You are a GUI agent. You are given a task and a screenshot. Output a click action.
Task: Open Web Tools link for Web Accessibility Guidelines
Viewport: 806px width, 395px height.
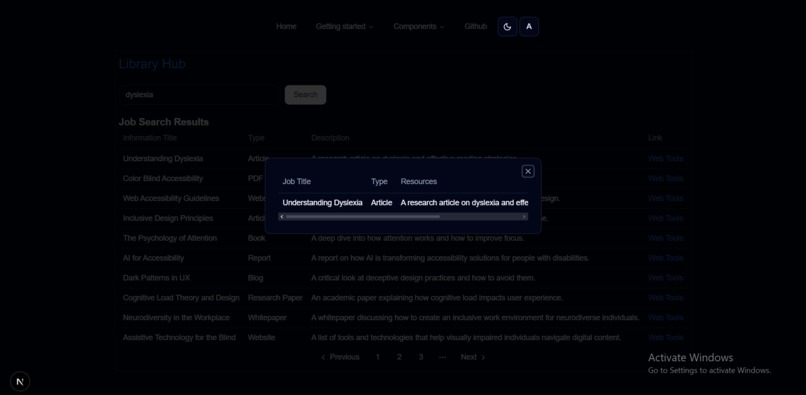[x=666, y=198]
